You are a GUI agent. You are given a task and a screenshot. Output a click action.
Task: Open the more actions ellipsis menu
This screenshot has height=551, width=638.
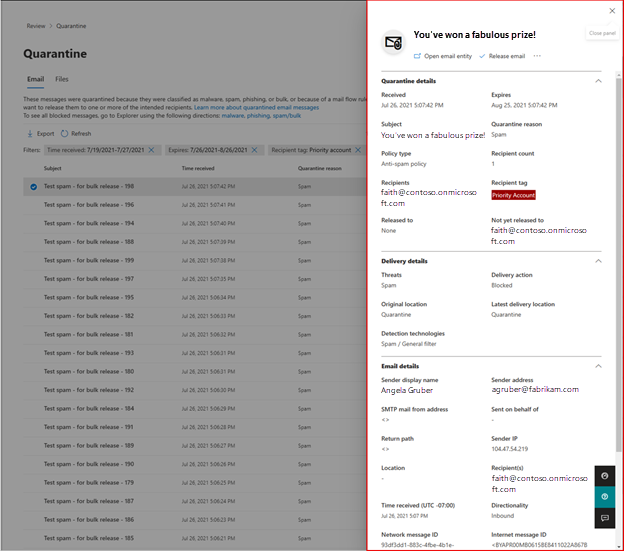click(537, 56)
